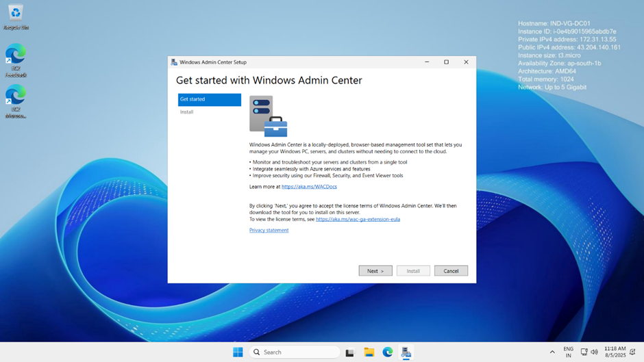
Task: Click the 'Monitor and troubleshoot your servers' bullet
Action: (328, 162)
